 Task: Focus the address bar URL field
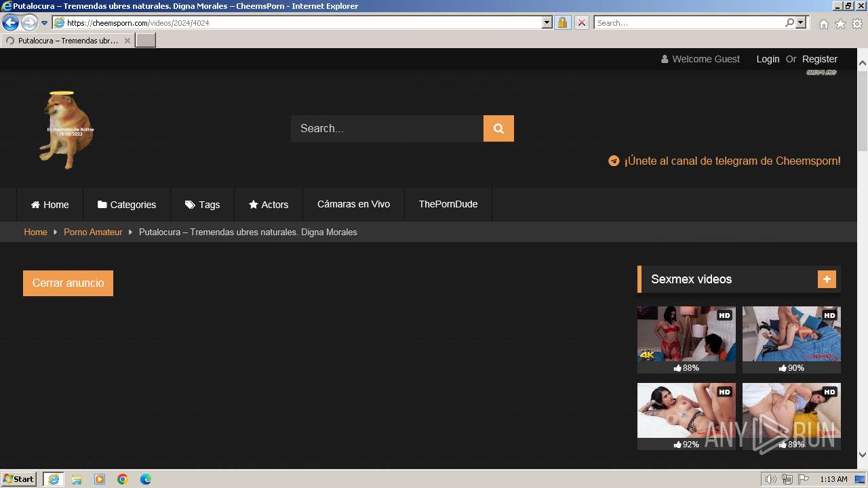click(304, 22)
